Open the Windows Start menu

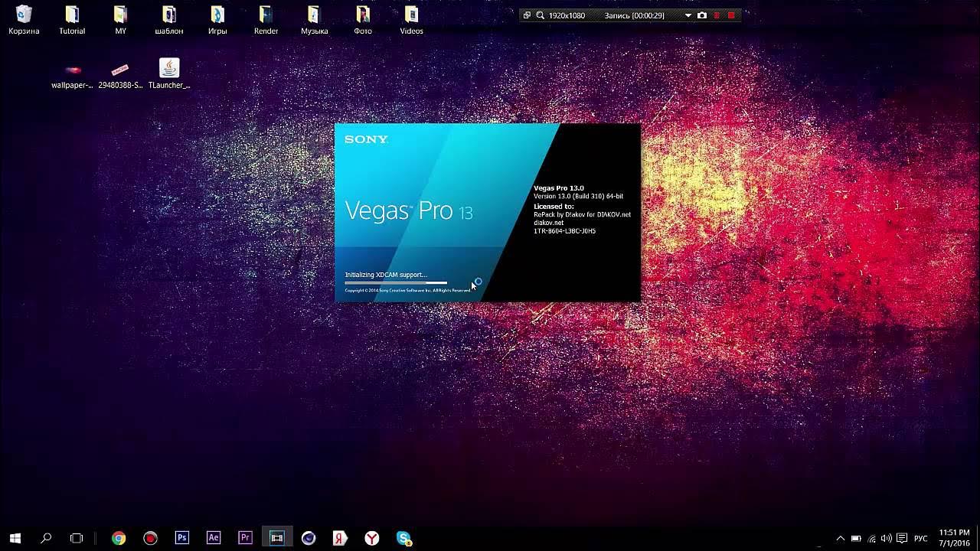pyautogui.click(x=15, y=538)
